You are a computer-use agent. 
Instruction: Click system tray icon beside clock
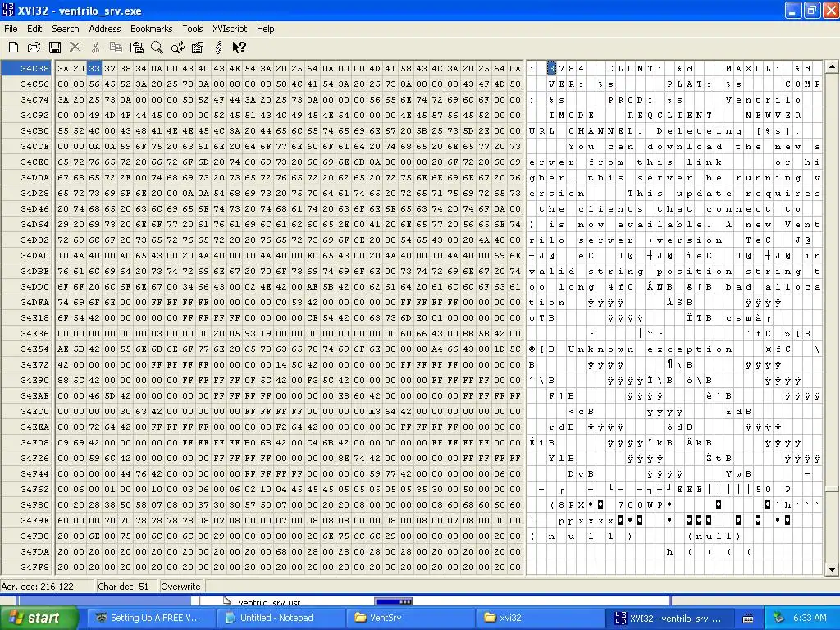coord(778,618)
